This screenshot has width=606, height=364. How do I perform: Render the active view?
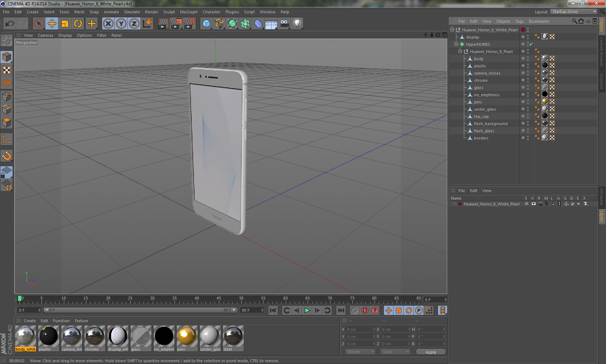(163, 24)
